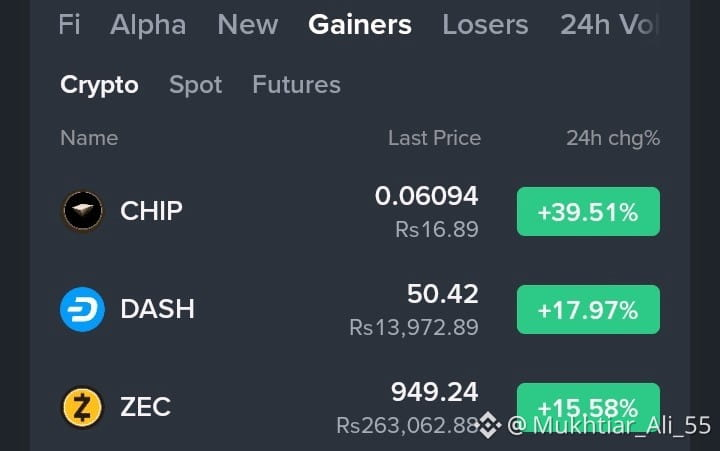Click the CHIP coin logo icon
720x451 pixels.
[x=83, y=211]
